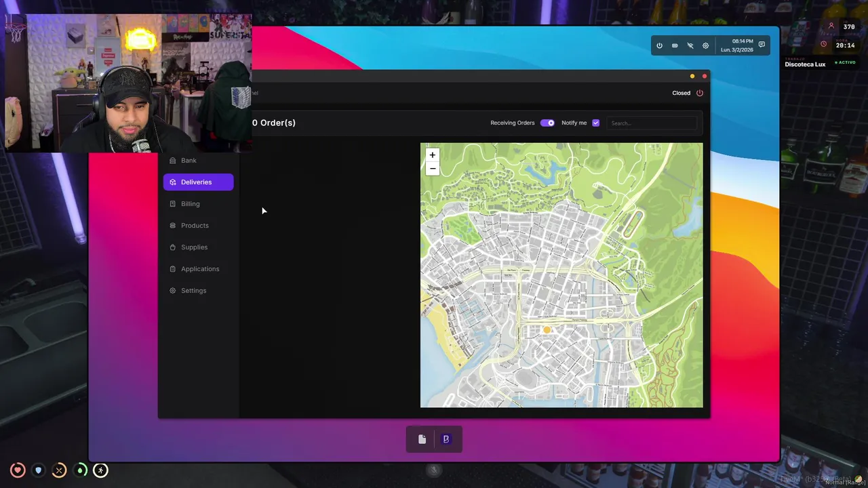Open desktop settings gear icon

[x=705, y=45]
